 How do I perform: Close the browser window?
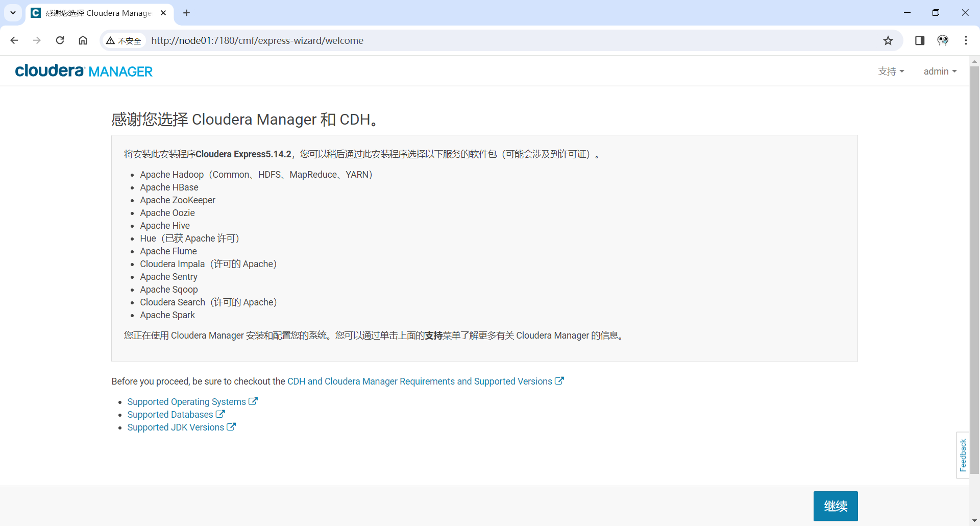tap(965, 13)
